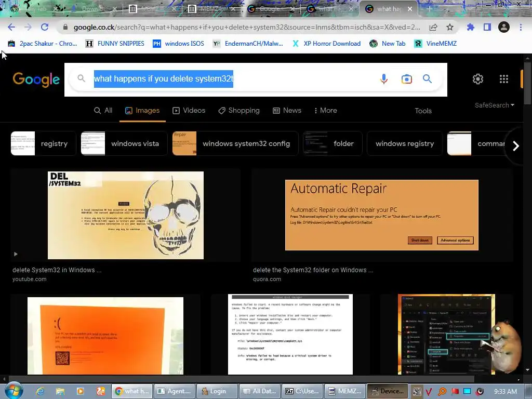
Task: Open the Automatic Repair image result
Action: [x=382, y=215]
